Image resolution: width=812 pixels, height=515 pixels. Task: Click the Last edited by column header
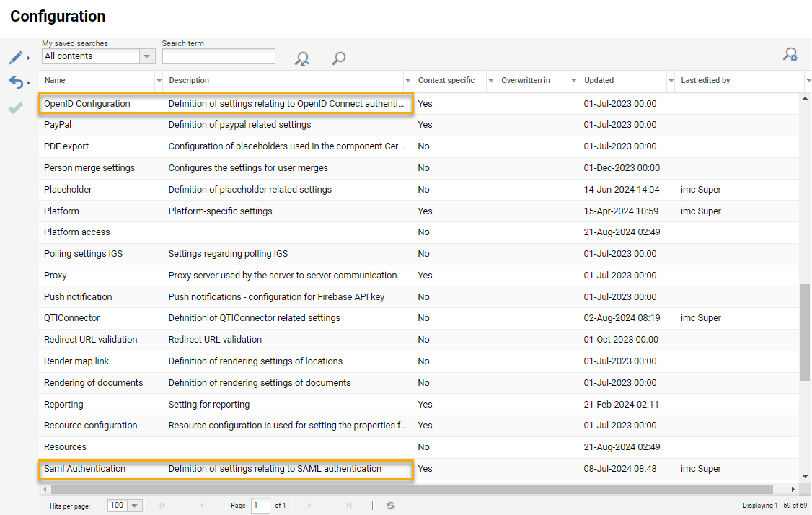(x=705, y=80)
